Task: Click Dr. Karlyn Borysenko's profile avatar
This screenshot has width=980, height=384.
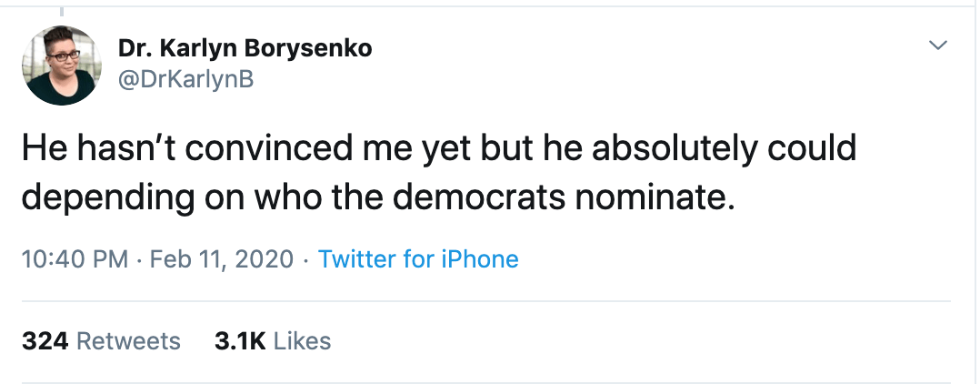Action: coord(61,66)
